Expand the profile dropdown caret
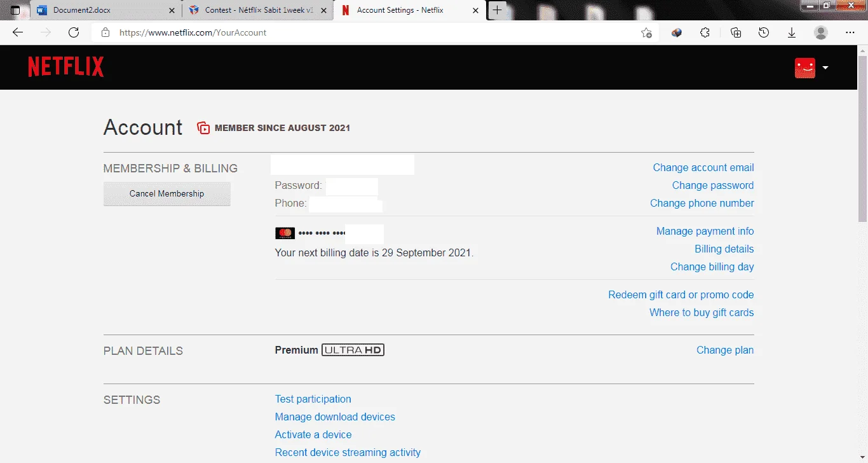The height and width of the screenshot is (463, 868). [825, 67]
